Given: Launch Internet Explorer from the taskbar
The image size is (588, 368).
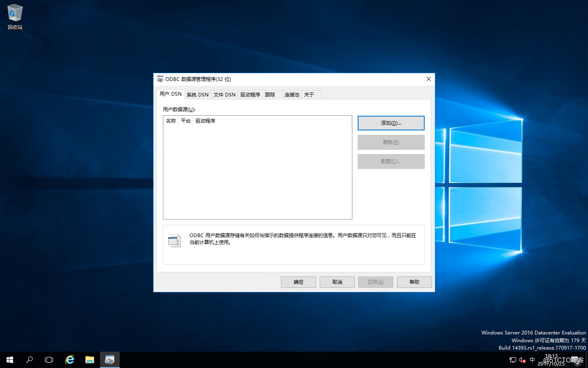Looking at the screenshot, I should pyautogui.click(x=70, y=360).
